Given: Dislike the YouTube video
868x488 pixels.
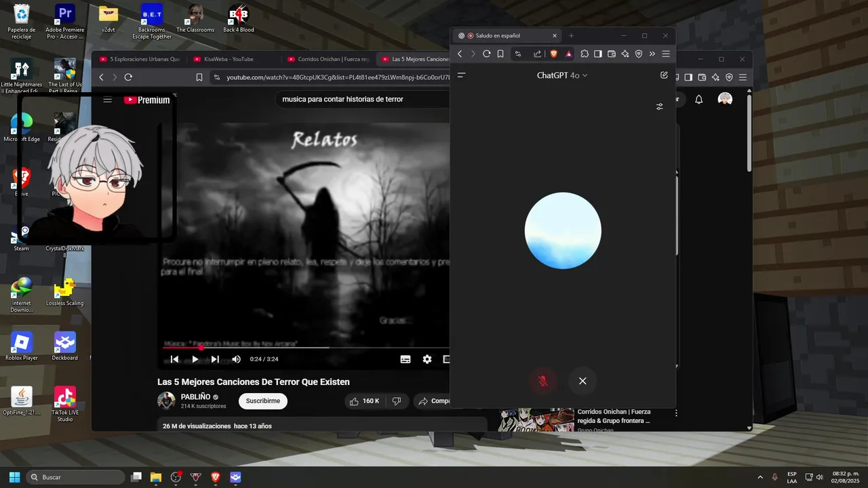Looking at the screenshot, I should 397,401.
